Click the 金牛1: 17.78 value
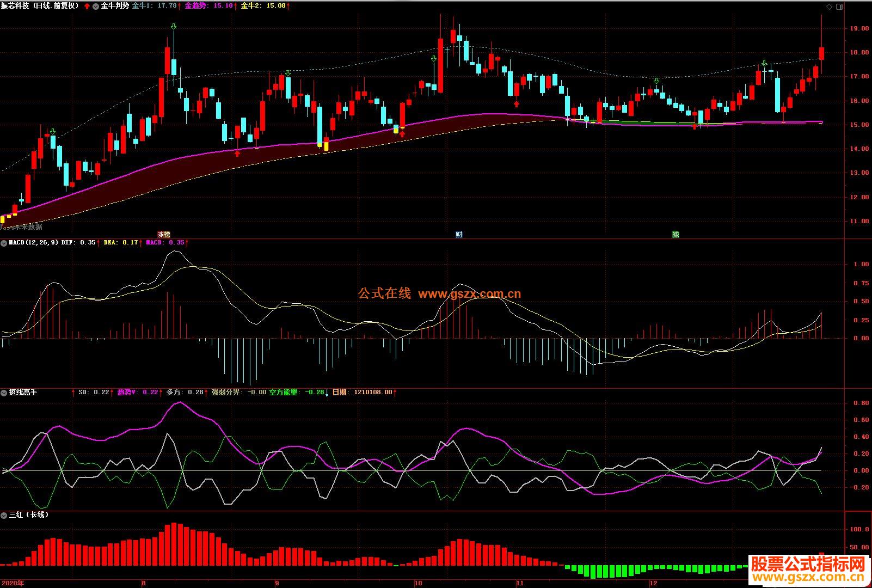Viewport: 872px width, 588px height. (155, 5)
